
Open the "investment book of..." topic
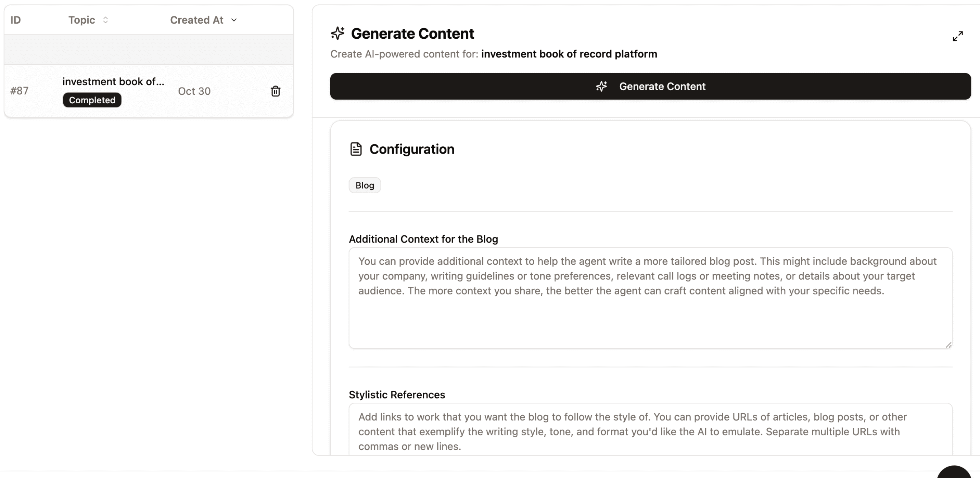(x=113, y=81)
